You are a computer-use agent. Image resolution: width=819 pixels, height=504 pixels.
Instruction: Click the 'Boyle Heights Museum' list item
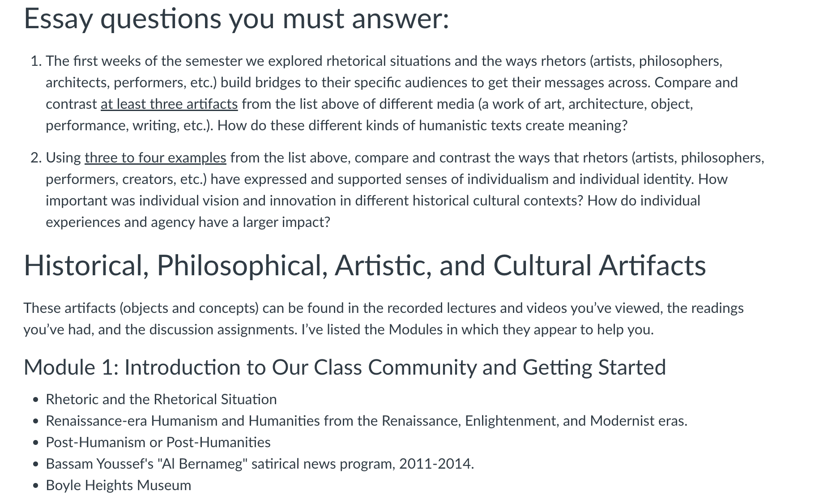[118, 485]
